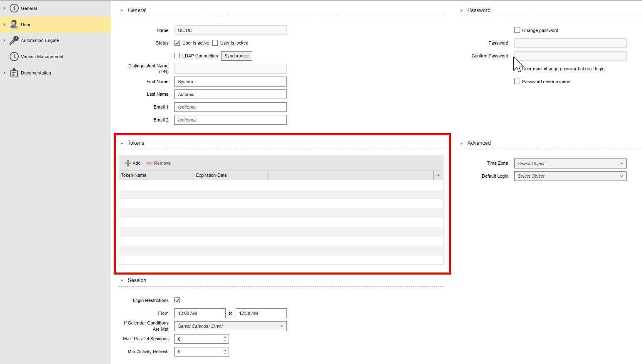Open the Documentation clipboard icon
The height and width of the screenshot is (364, 642).
pos(14,73)
